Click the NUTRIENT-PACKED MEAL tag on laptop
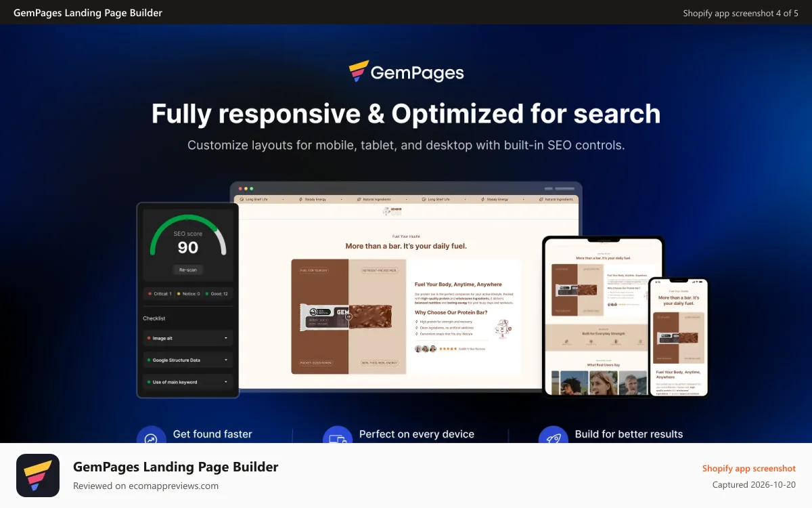Screen dimensions: 812x508 click(379, 270)
